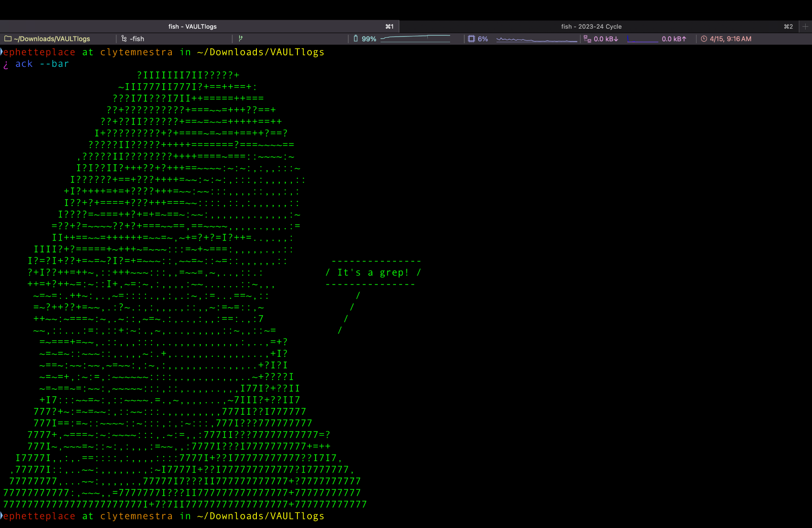Click the CPU chip icon at 6%

pos(471,39)
